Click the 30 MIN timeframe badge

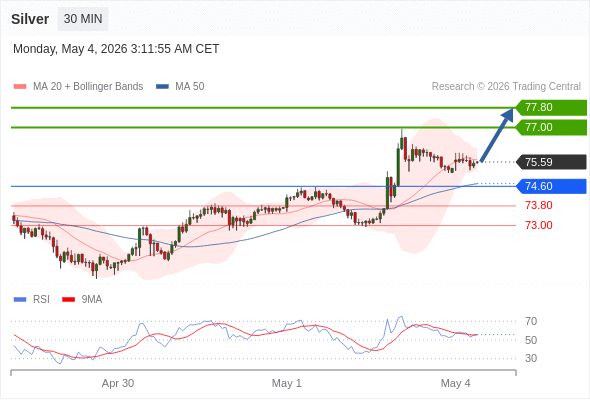tap(83, 19)
